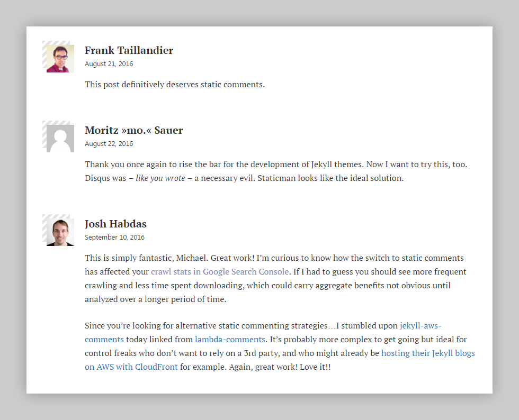Image resolution: width=519 pixels, height=420 pixels.
Task: Open the jekyll-aws-comments link
Action: pyautogui.click(x=420, y=325)
